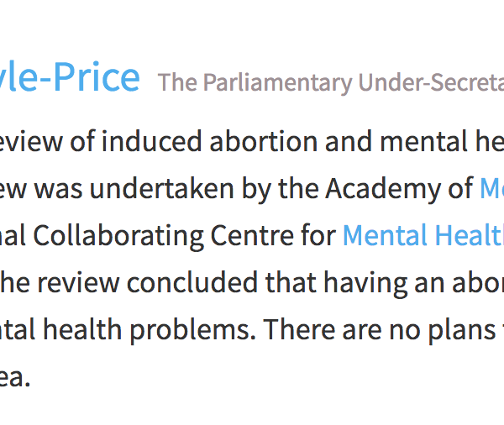The width and height of the screenshot is (504, 425).
Task: Open the blue link after 'Academy of'
Action: point(491,189)
